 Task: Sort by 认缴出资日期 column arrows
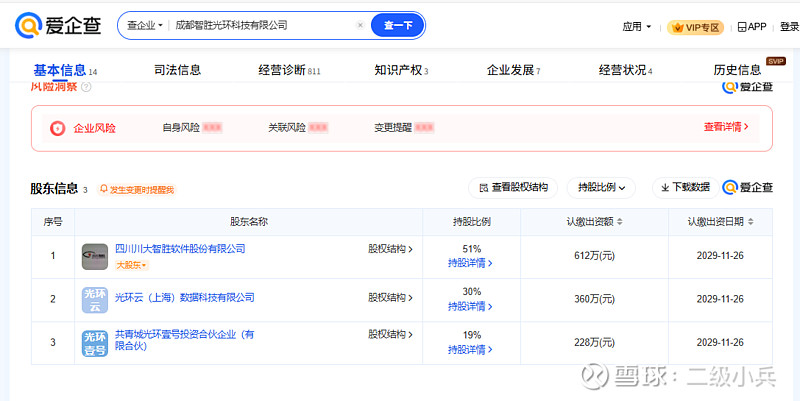(751, 222)
